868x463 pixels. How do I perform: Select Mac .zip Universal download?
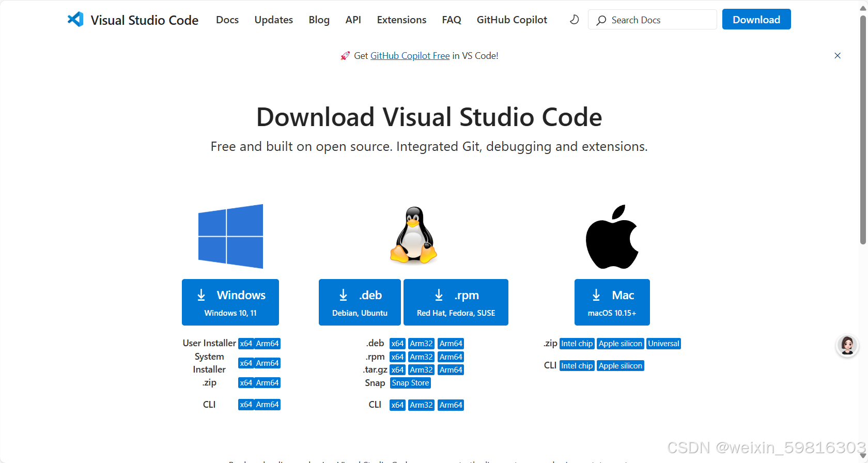[663, 344]
